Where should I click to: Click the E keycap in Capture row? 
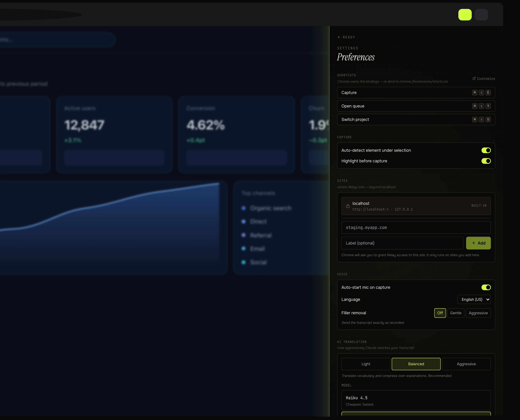pyautogui.click(x=488, y=93)
